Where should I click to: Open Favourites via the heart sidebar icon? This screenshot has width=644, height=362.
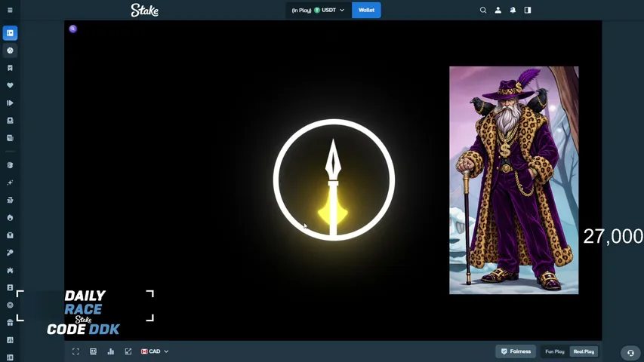click(x=10, y=85)
